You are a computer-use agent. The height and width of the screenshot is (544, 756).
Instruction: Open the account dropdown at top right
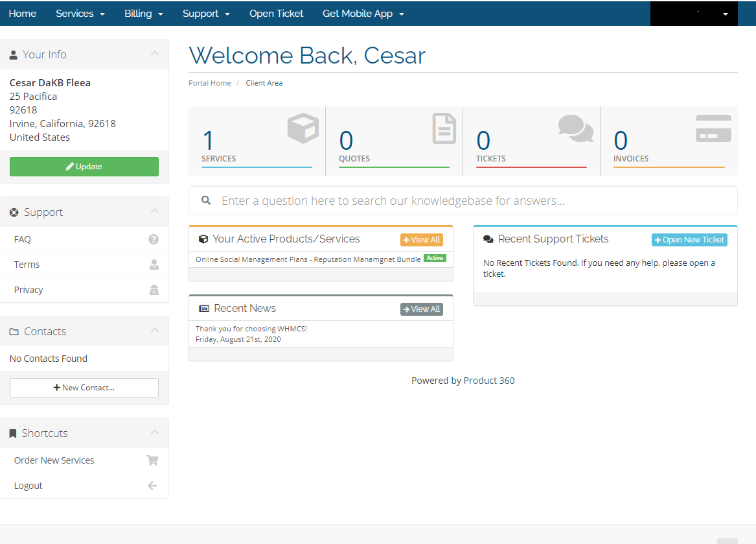tap(694, 14)
